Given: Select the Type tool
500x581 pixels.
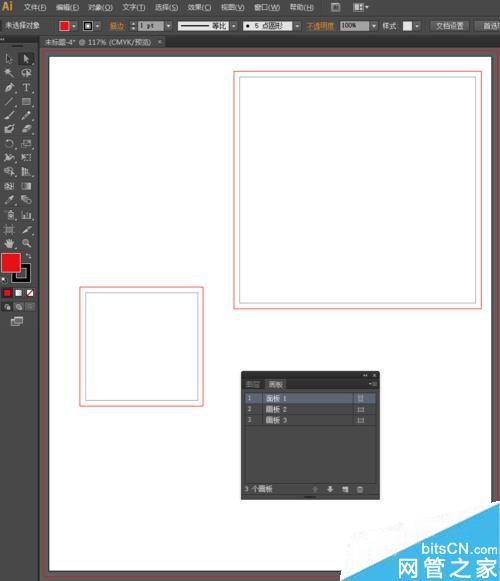Looking at the screenshot, I should (x=26, y=87).
